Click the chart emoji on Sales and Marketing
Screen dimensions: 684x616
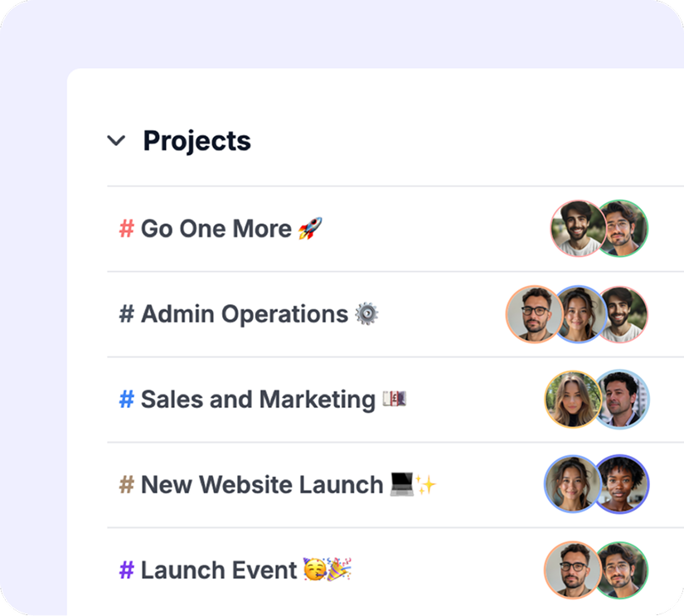coord(396,400)
